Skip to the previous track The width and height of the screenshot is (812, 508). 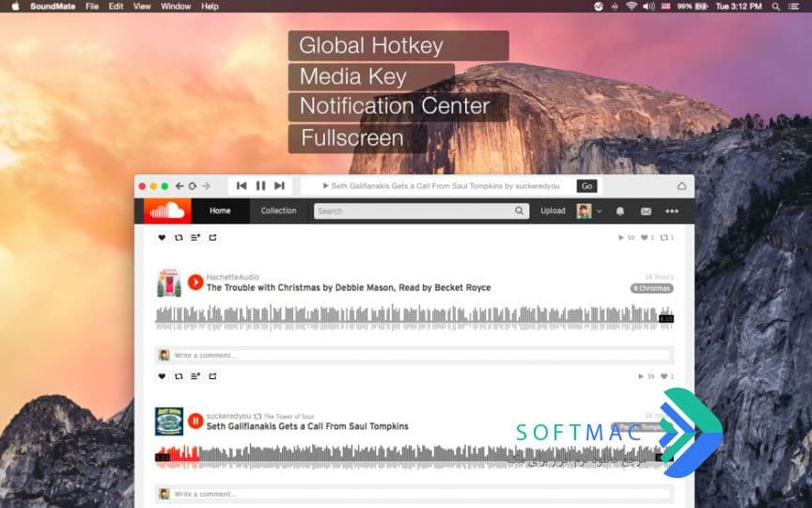click(242, 185)
